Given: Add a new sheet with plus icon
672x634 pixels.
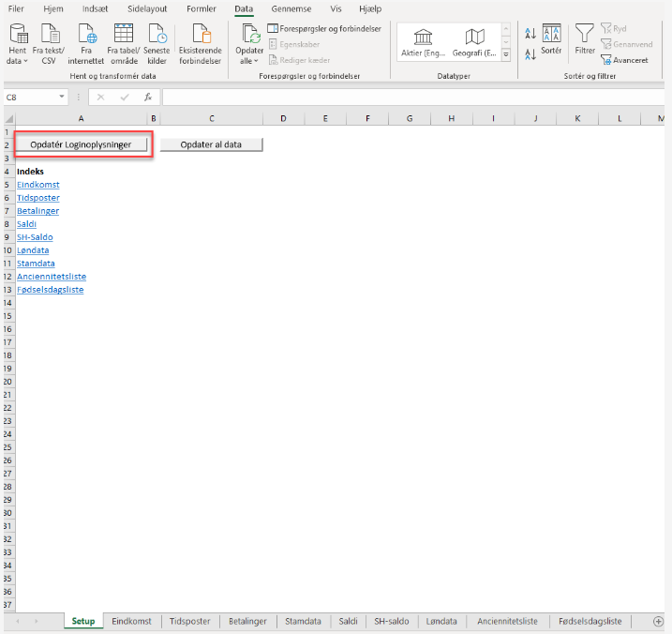Looking at the screenshot, I should (x=658, y=621).
